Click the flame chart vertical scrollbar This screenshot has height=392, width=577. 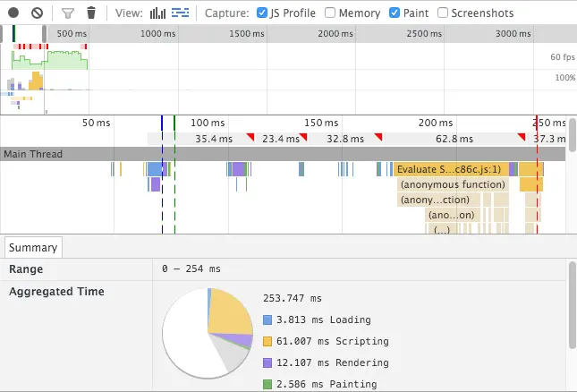pyautogui.click(x=573, y=135)
